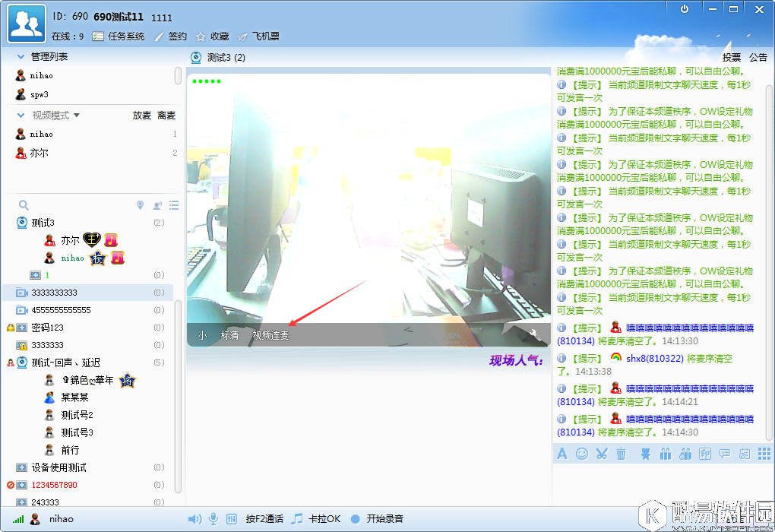775x532 pixels.
Task: Open the 视频模式 dropdown
Action: click(x=65, y=115)
